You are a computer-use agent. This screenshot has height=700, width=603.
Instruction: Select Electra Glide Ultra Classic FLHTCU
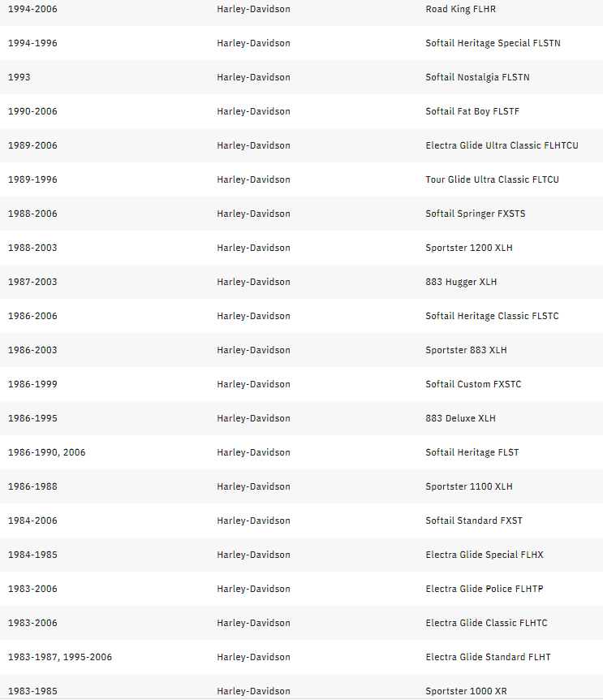point(502,145)
